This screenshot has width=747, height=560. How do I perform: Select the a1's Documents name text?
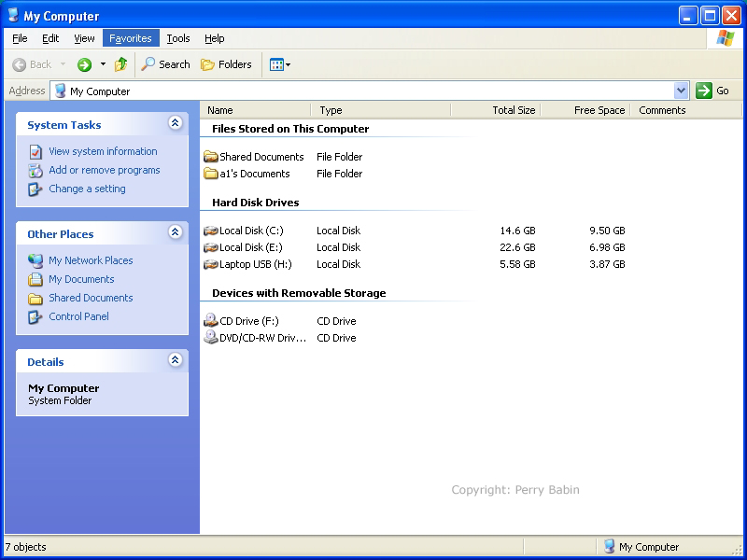click(254, 174)
